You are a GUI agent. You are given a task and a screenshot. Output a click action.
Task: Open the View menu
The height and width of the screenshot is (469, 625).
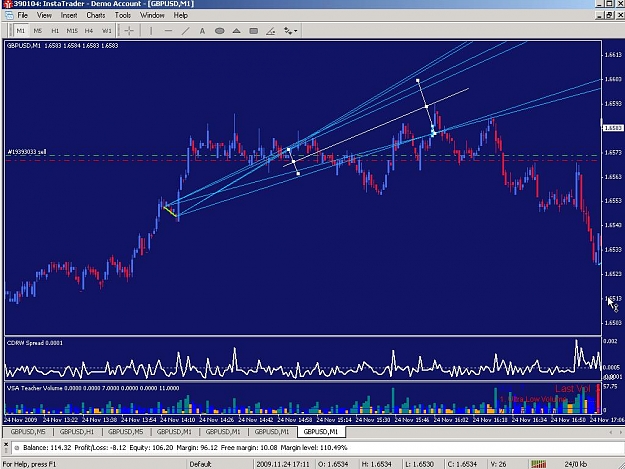tap(44, 15)
